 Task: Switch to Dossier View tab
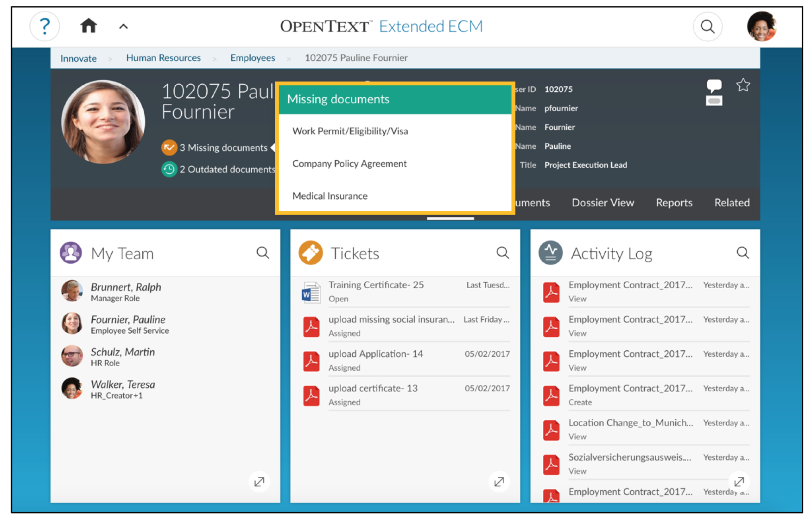click(603, 203)
